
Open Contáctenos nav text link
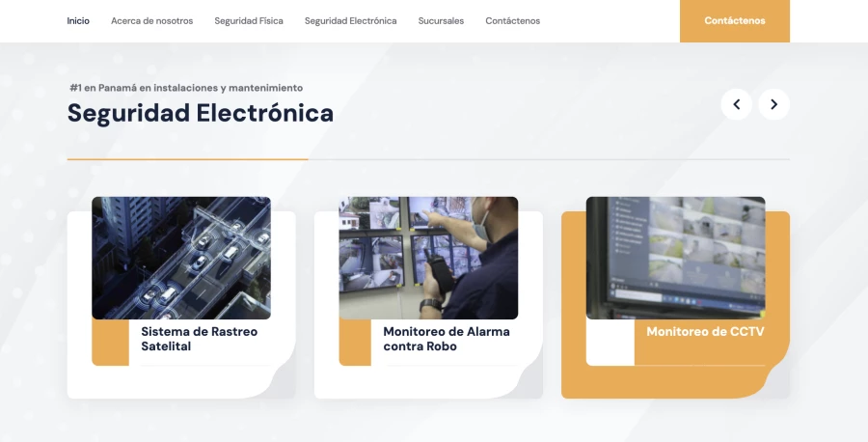pyautogui.click(x=513, y=21)
